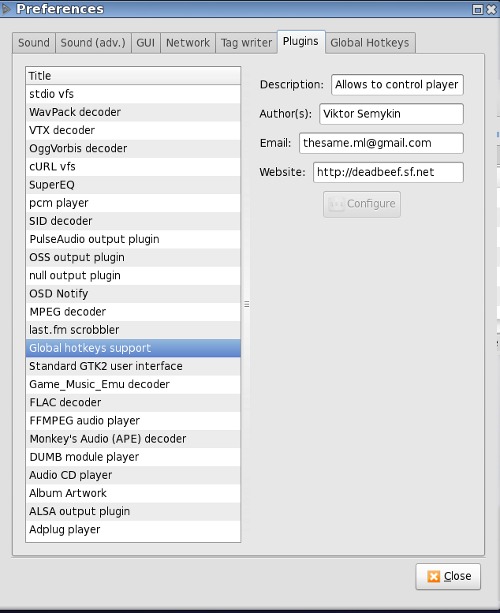The width and height of the screenshot is (500, 613).
Task: Open the Sound (adv.) tab
Action: point(93,43)
